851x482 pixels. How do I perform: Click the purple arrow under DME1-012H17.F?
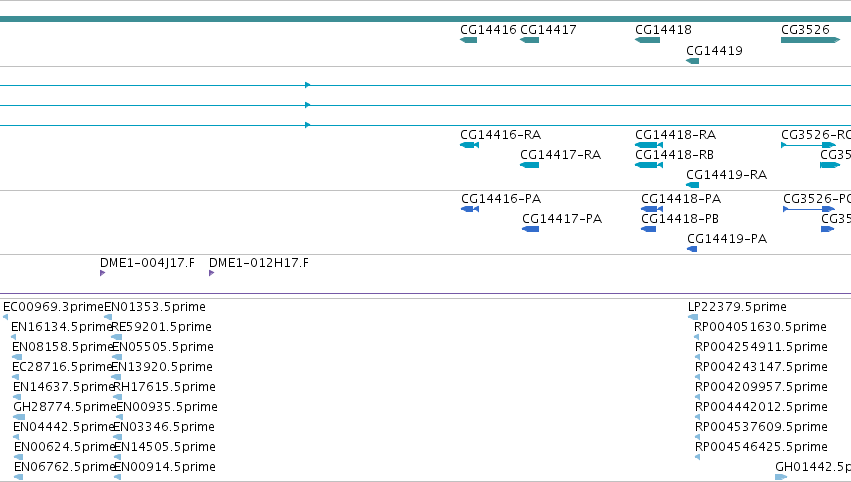point(211,273)
